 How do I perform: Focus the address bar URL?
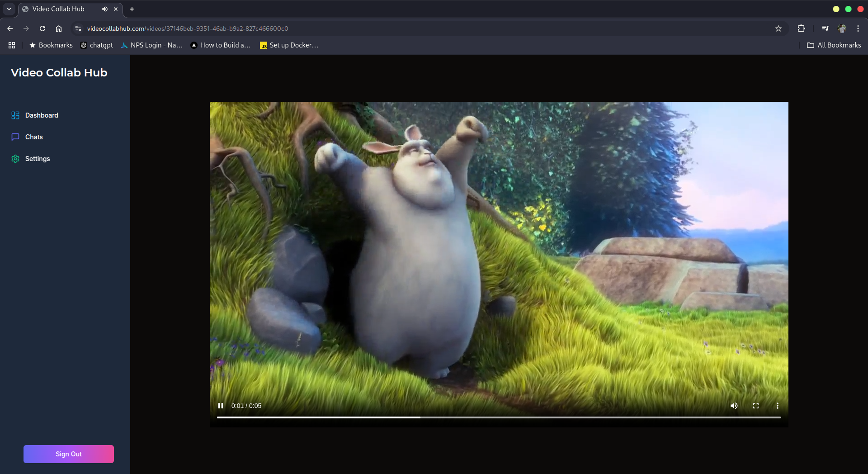(188, 28)
